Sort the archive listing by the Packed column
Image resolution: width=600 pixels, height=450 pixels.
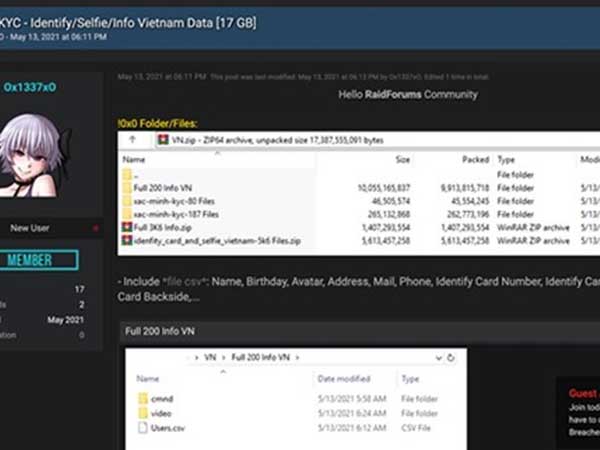point(475,160)
